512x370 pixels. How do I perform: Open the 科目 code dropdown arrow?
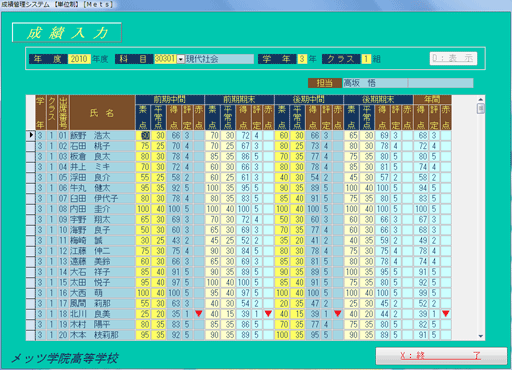[180, 59]
